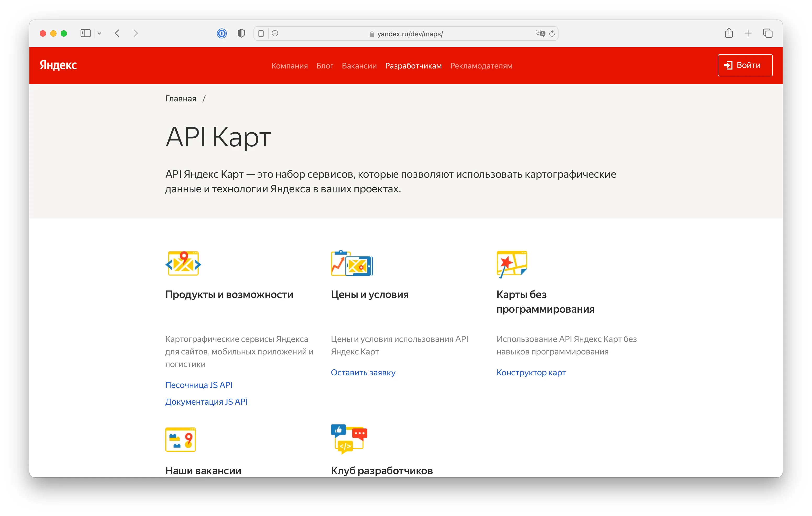Go forward with the forward arrow

(136, 33)
